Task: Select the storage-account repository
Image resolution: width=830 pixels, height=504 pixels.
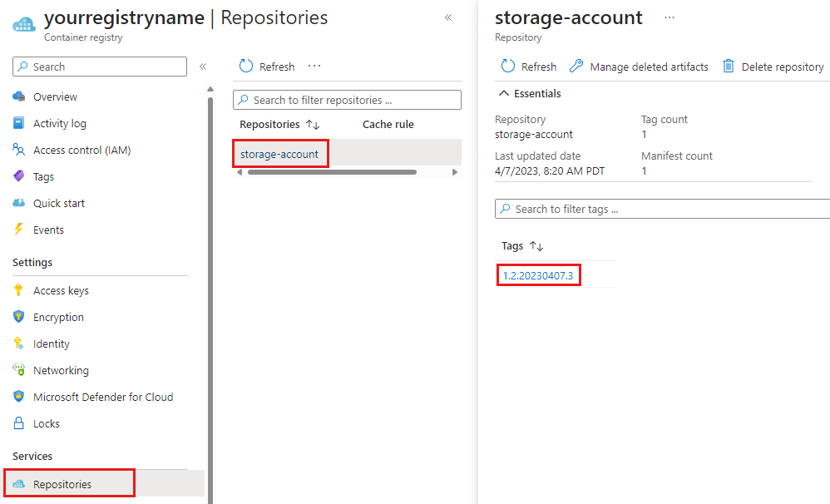Action: (279, 154)
